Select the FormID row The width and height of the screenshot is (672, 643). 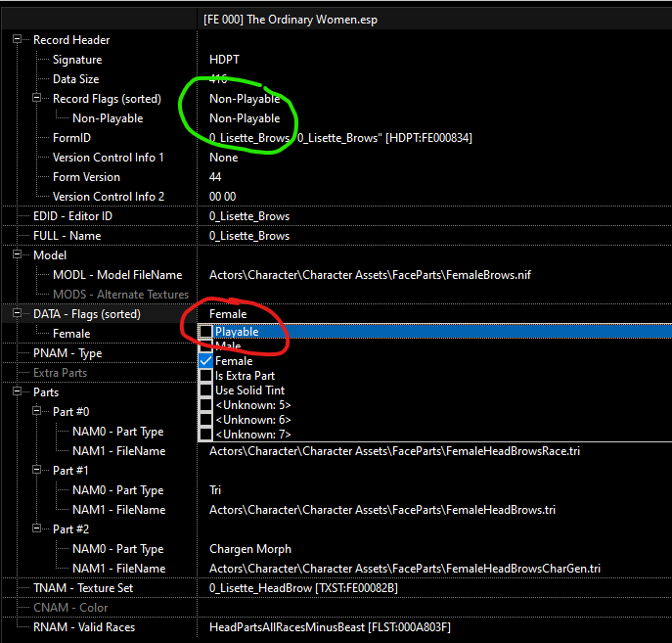point(71,138)
